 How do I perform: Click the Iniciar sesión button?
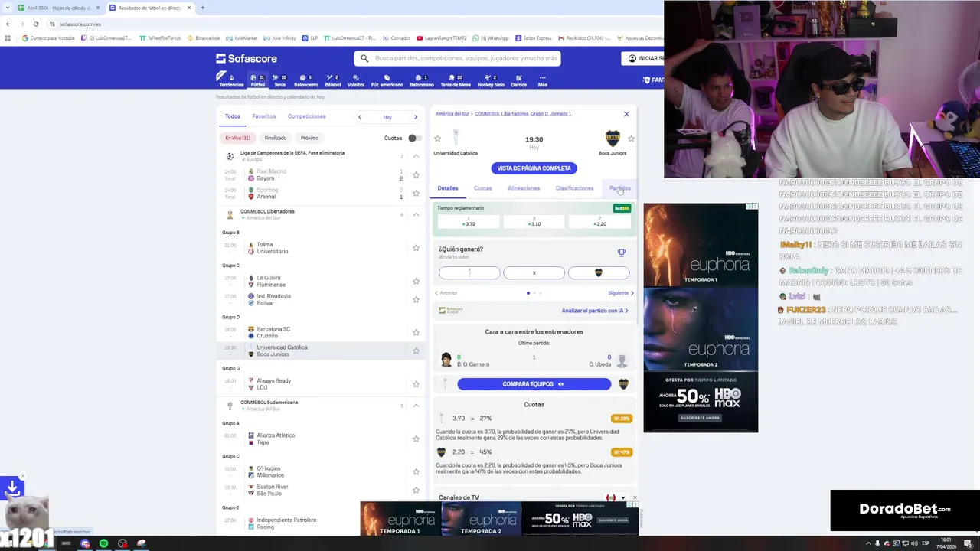pyautogui.click(x=645, y=58)
